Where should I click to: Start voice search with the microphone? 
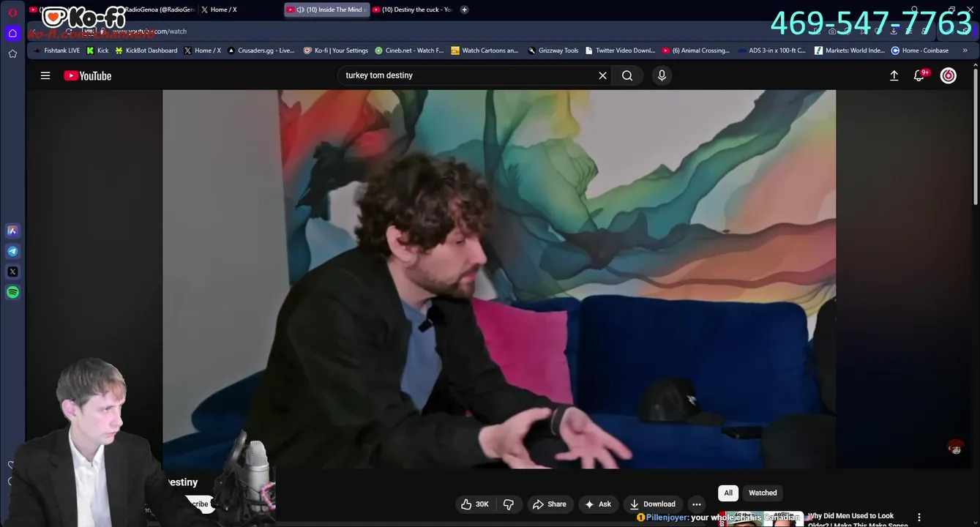[x=662, y=75]
